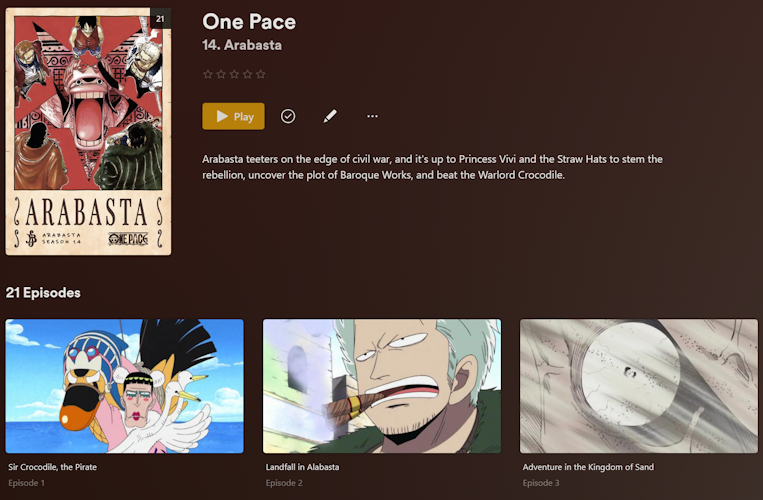Mark season as watched checkmark icon
This screenshot has width=763, height=500.
[288, 116]
